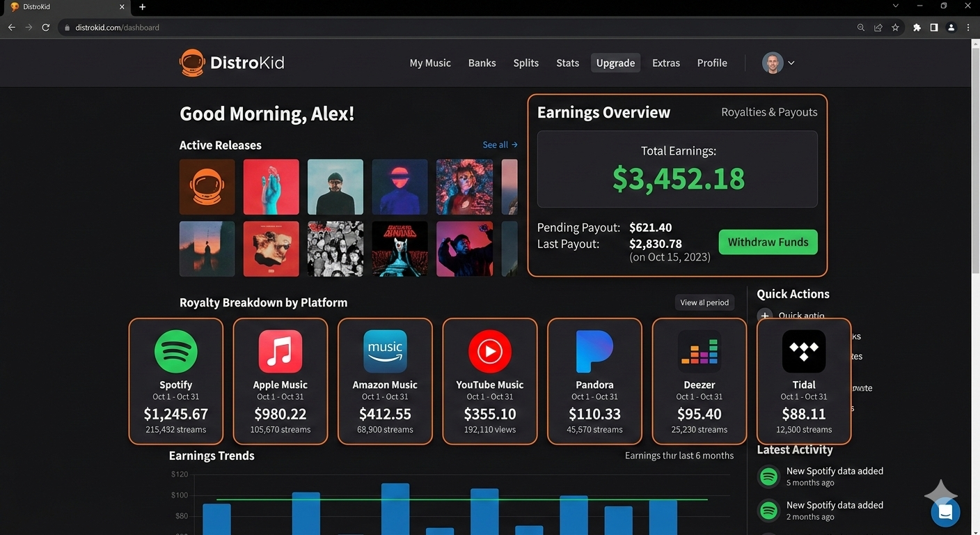This screenshot has height=535, width=980.
Task: Open the chat support bubble
Action: [945, 512]
